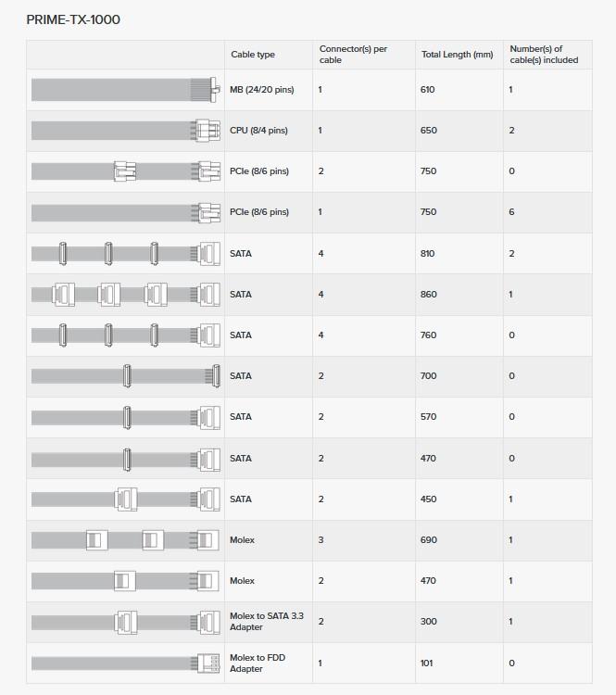
Task: Click the MB 24/20 pin cable illustration
Action: (126, 90)
